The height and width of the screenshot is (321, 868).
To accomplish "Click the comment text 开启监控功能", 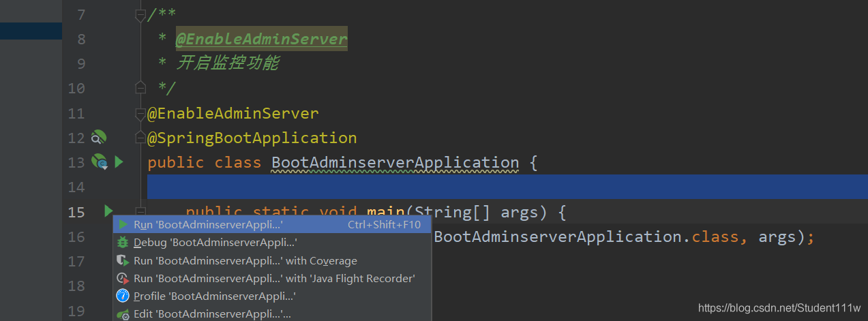I will pos(227,63).
